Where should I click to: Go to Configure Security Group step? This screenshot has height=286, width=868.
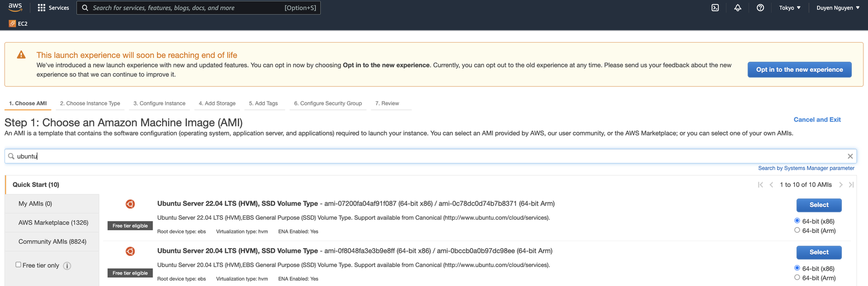point(328,104)
